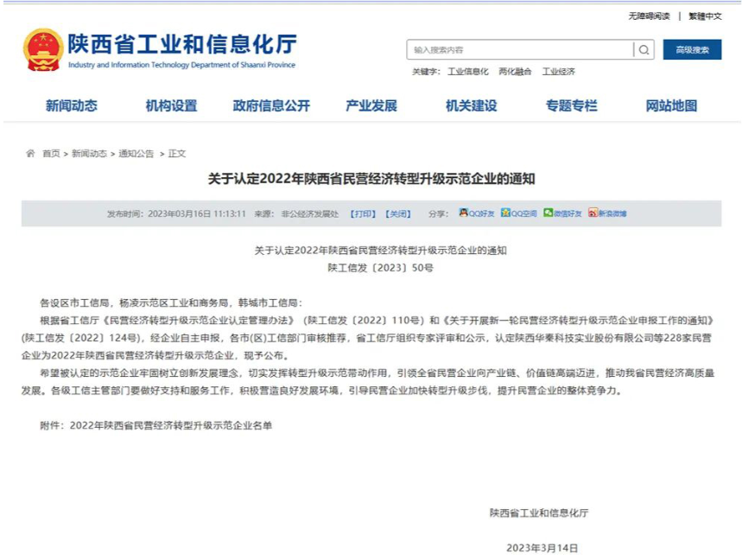Open 网站地图 page
The image size is (755, 560).
coord(671,106)
